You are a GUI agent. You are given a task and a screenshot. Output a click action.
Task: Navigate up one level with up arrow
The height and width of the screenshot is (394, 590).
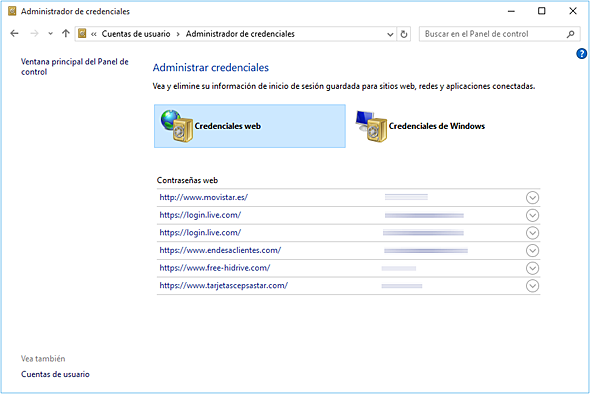[x=66, y=34]
